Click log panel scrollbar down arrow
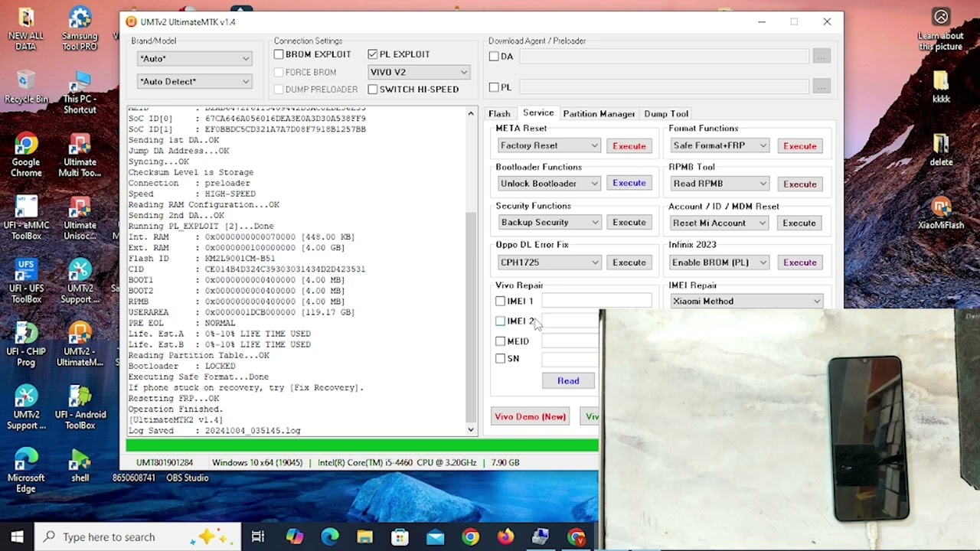 (x=471, y=430)
